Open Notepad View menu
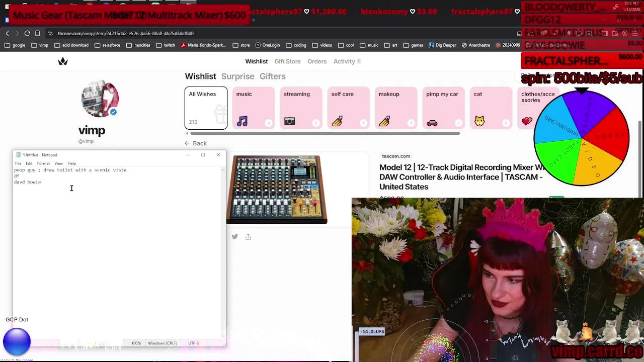Image resolution: width=644 pixels, height=362 pixels. [58, 163]
